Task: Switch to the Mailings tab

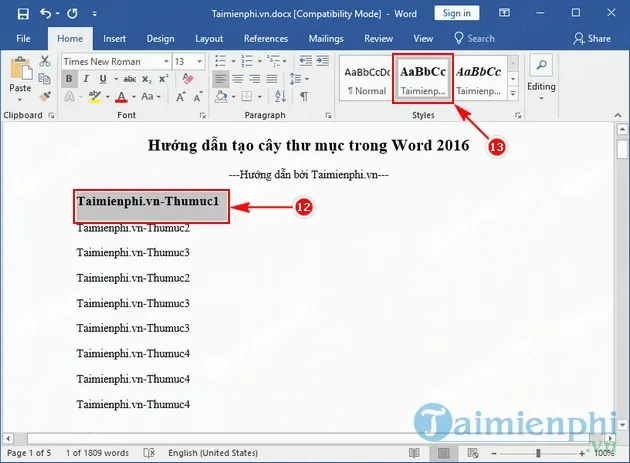Action: [x=326, y=39]
